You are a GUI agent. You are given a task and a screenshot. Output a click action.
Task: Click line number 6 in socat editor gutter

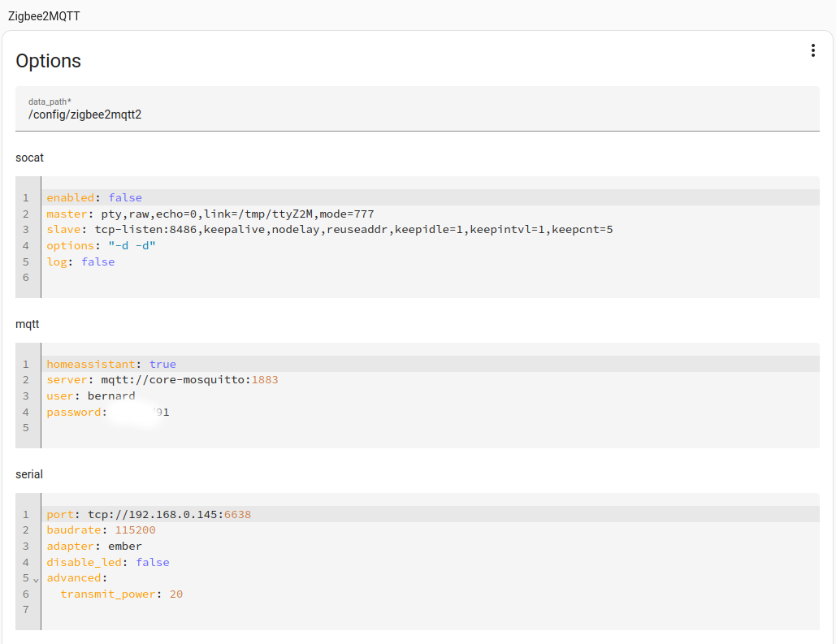[x=26, y=278]
